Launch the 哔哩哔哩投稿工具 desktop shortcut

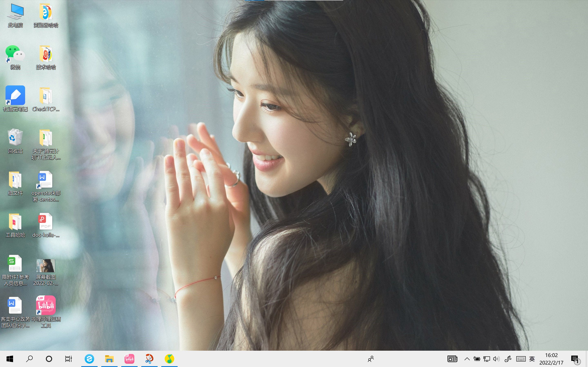(x=46, y=305)
